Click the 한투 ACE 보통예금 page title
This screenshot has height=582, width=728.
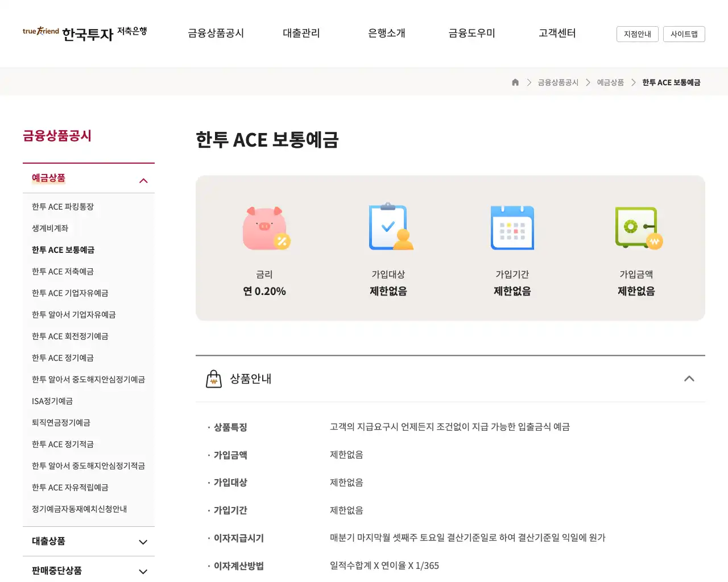(267, 140)
